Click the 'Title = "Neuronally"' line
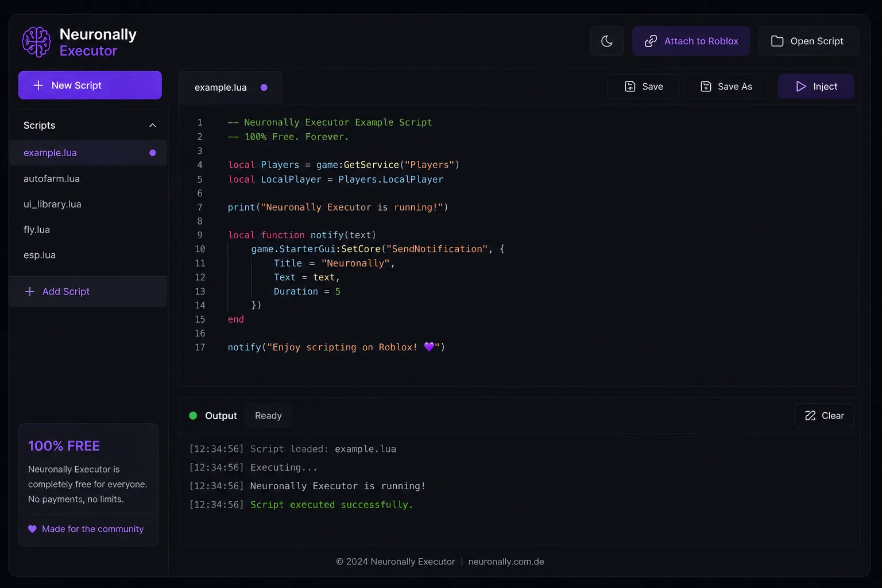This screenshot has height=588, width=882. [x=334, y=263]
